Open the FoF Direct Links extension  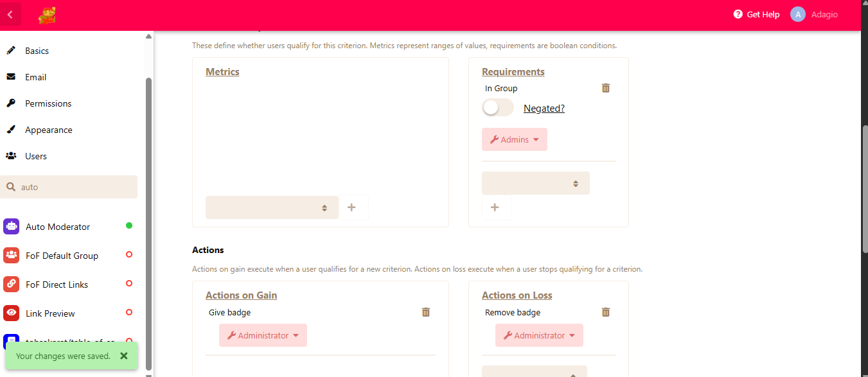point(57,285)
